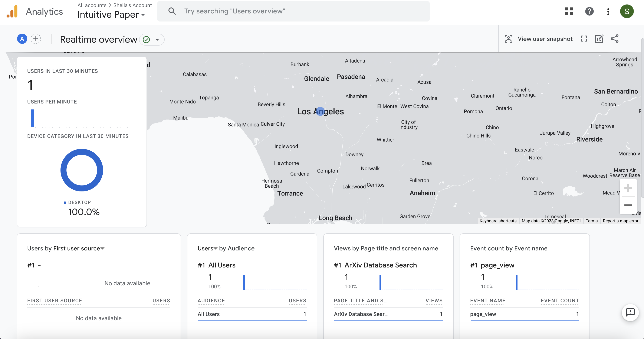Click Views by Page title and screen name
The image size is (644, 339).
(x=386, y=248)
